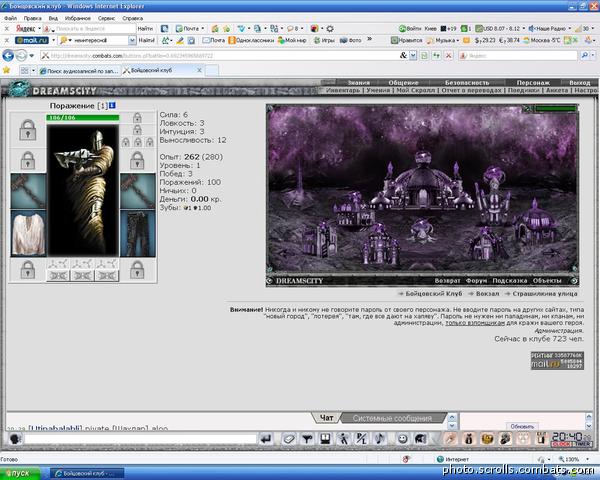Screen dimensions: 600x480
Task: Open the Персонаж game menu
Action: pyautogui.click(x=533, y=82)
